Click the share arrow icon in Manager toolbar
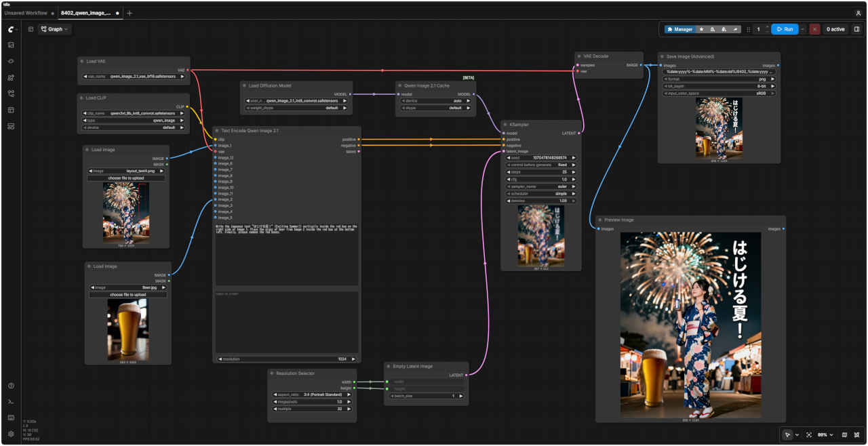 pyautogui.click(x=736, y=29)
